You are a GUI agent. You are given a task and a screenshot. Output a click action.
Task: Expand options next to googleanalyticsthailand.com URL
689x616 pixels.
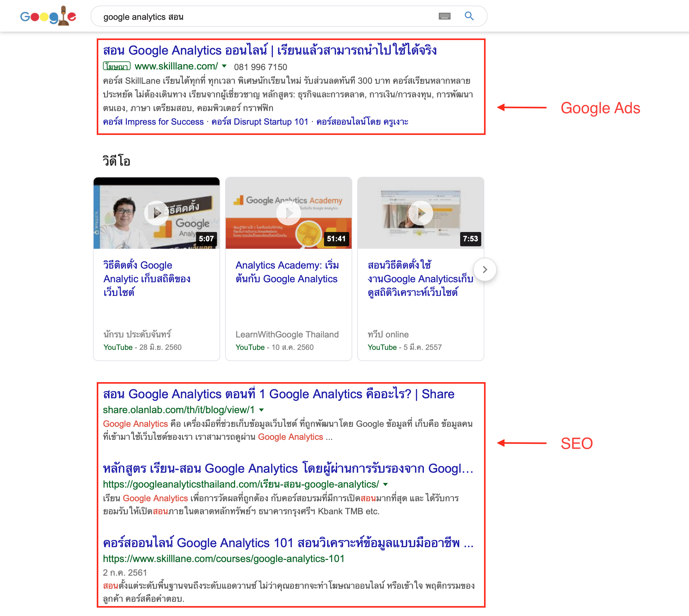pyautogui.click(x=386, y=484)
